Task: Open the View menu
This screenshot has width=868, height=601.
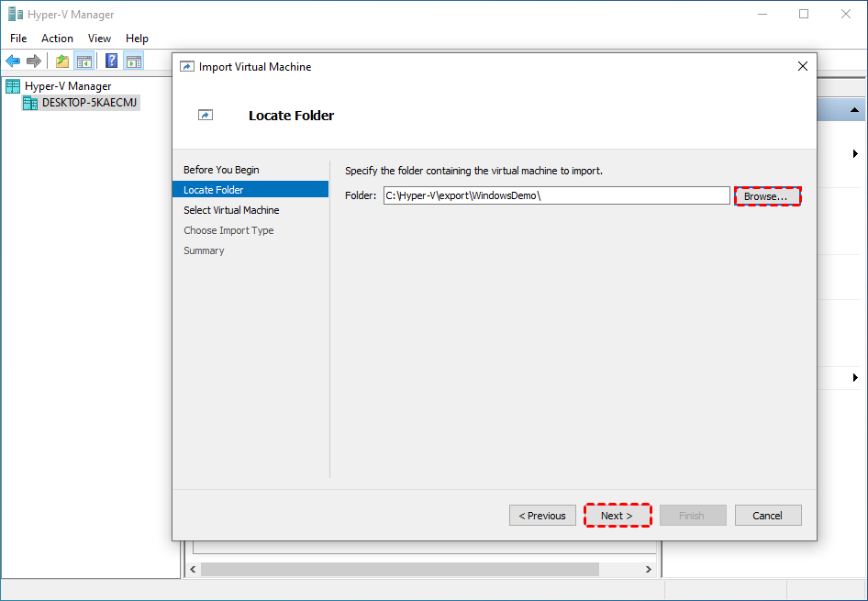Action: coord(99,39)
